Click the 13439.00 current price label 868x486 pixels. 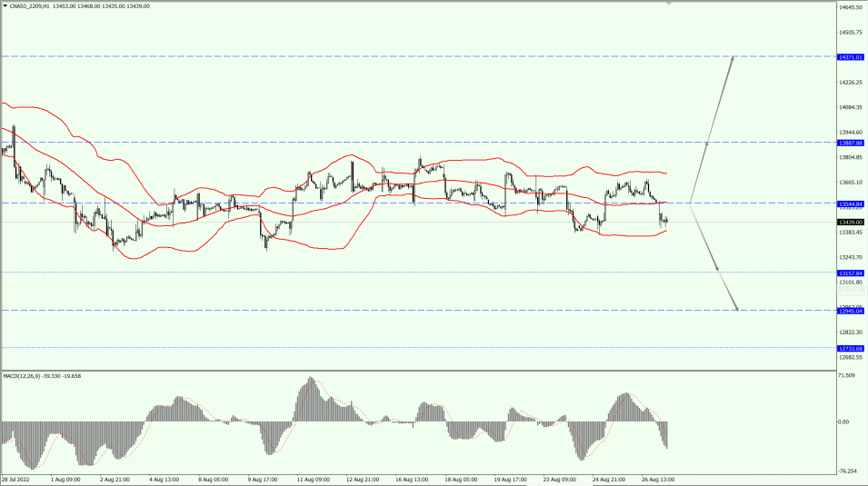tap(850, 222)
